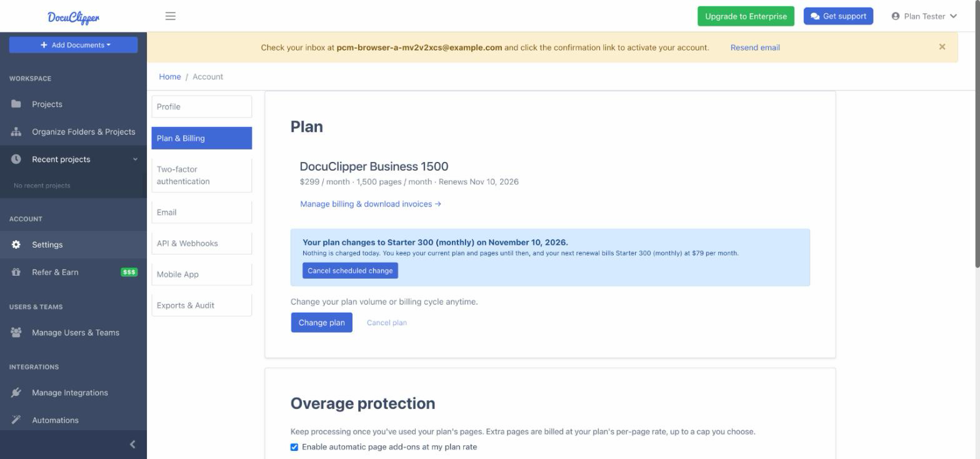Open Refer & Earn page

pyautogui.click(x=73, y=272)
